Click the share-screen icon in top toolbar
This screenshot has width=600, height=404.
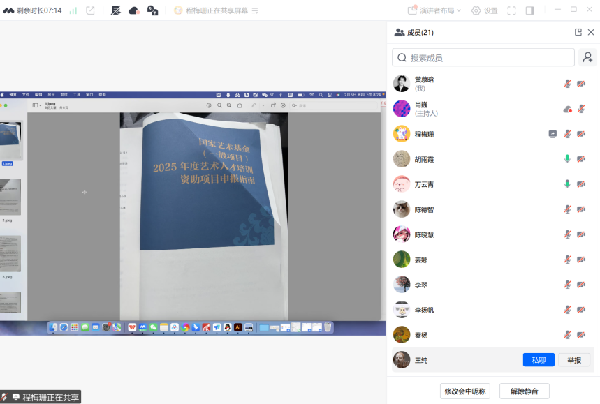[90, 11]
